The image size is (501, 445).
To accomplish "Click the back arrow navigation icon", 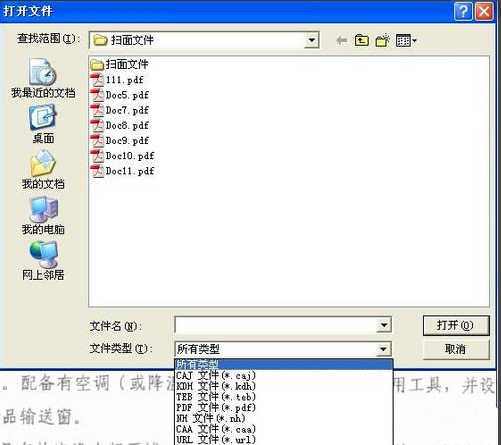I will (x=342, y=41).
